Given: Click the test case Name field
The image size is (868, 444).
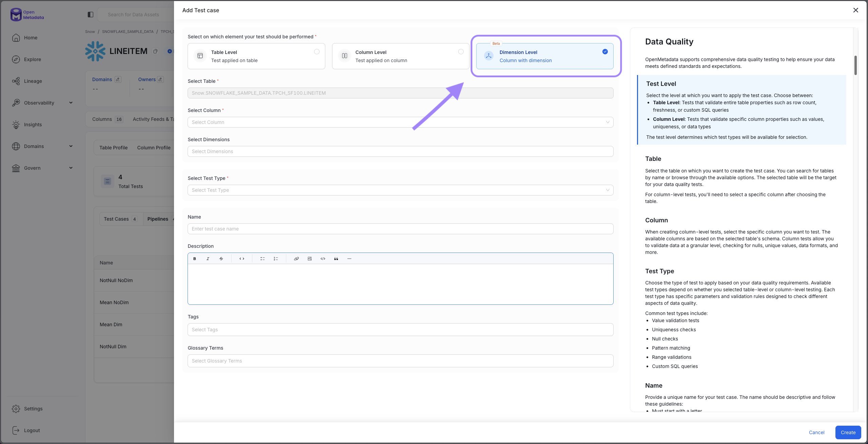Looking at the screenshot, I should click(400, 229).
